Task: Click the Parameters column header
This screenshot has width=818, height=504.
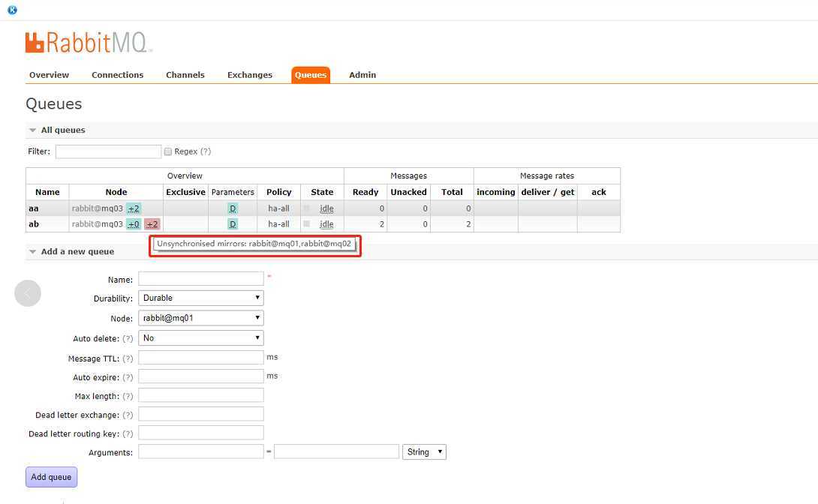Action: [x=233, y=192]
